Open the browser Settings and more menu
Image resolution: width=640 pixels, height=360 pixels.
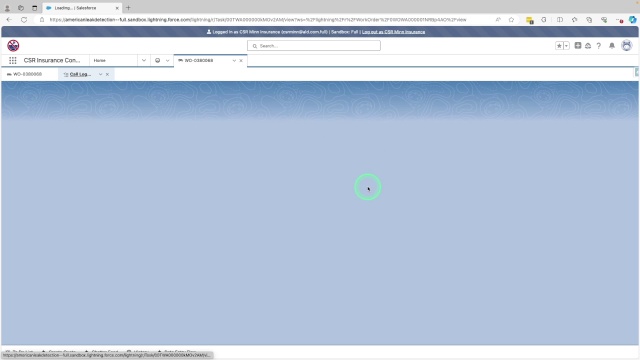click(x=619, y=20)
